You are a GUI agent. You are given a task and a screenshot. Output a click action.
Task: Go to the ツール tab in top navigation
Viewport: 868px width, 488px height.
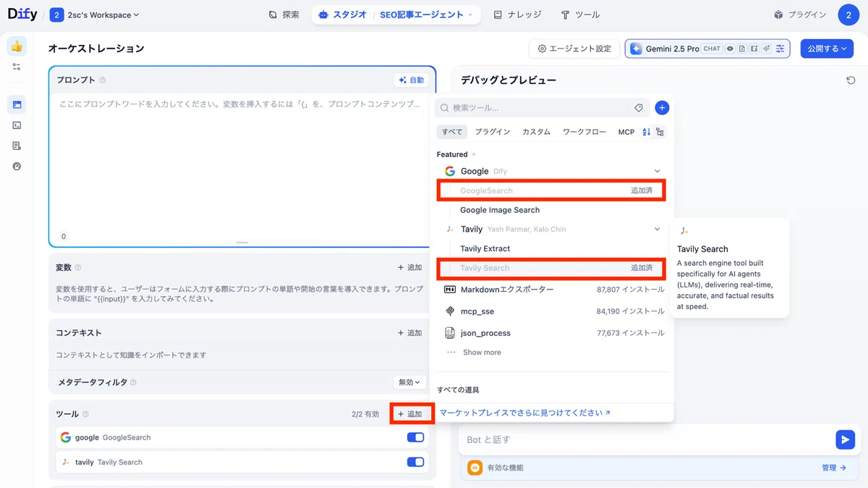tap(580, 14)
